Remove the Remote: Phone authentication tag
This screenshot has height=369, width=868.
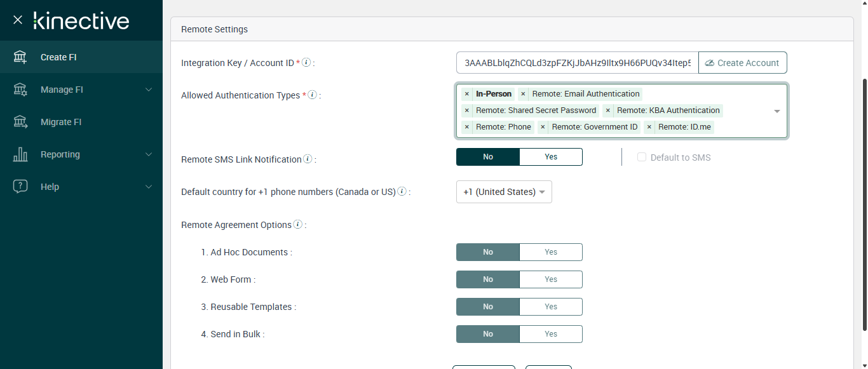click(467, 127)
